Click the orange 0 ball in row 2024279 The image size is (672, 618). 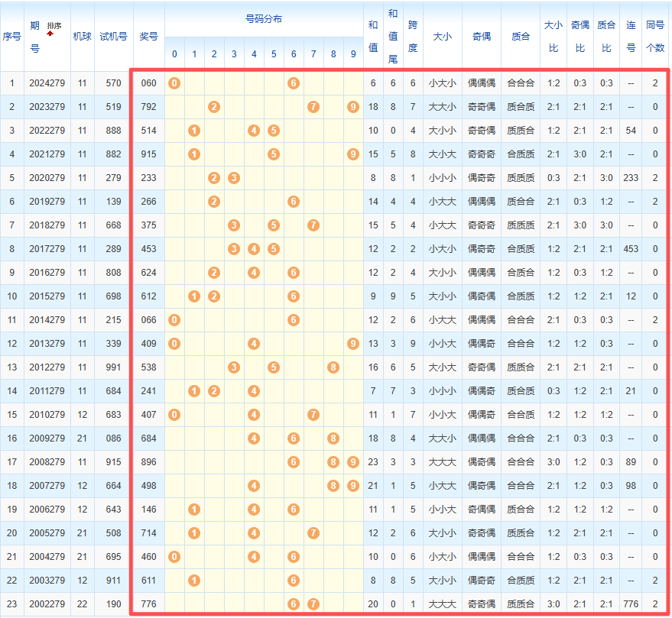(174, 83)
